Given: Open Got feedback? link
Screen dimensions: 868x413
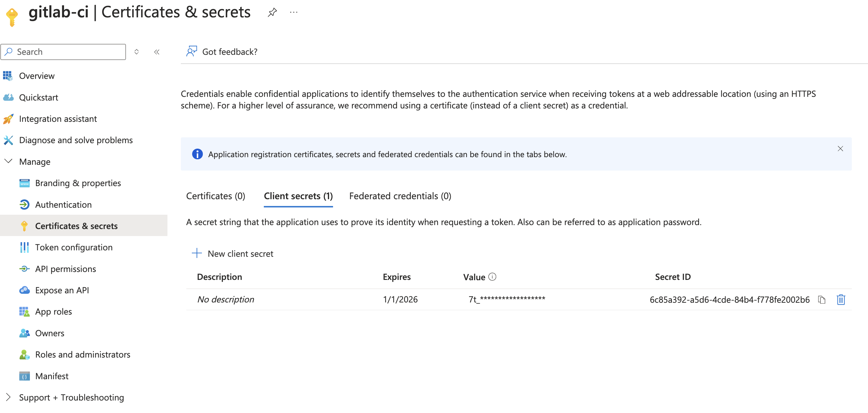Looking at the screenshot, I should pyautogui.click(x=229, y=52).
